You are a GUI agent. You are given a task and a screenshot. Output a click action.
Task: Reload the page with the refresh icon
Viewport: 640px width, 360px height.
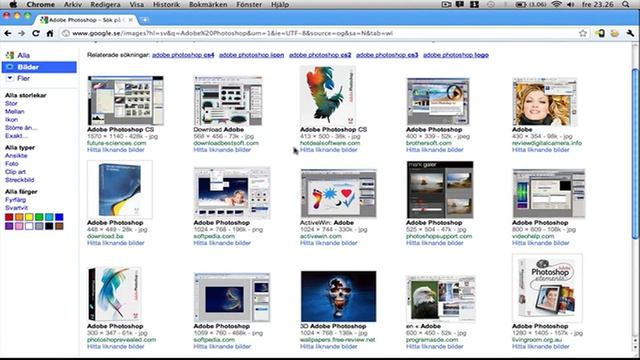tap(36, 33)
